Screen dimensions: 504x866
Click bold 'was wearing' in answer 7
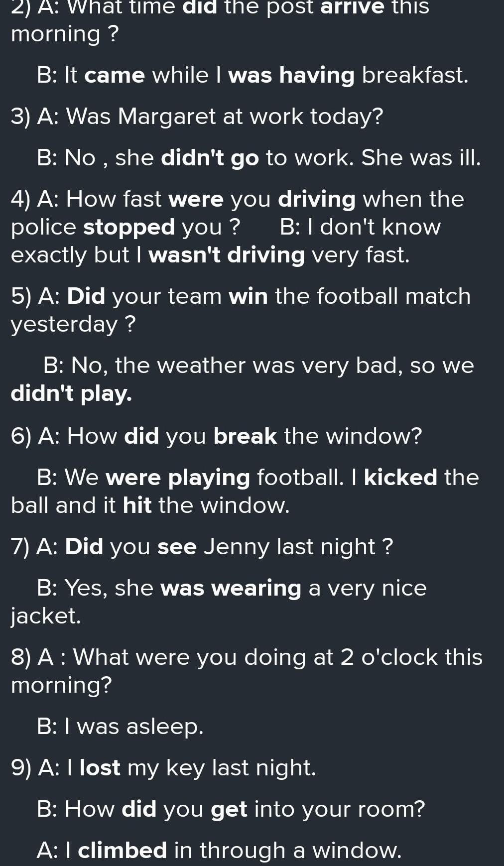click(231, 589)
